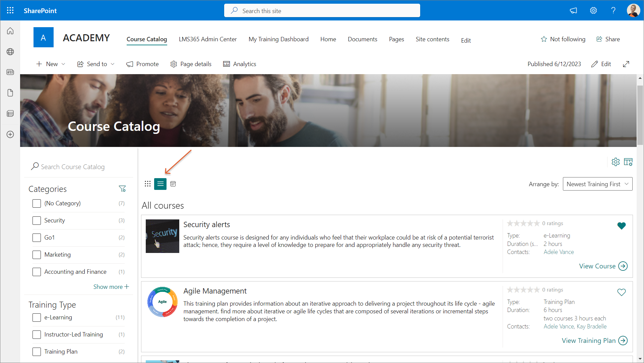
Task: Expand the New dropdown menu
Action: (x=51, y=64)
